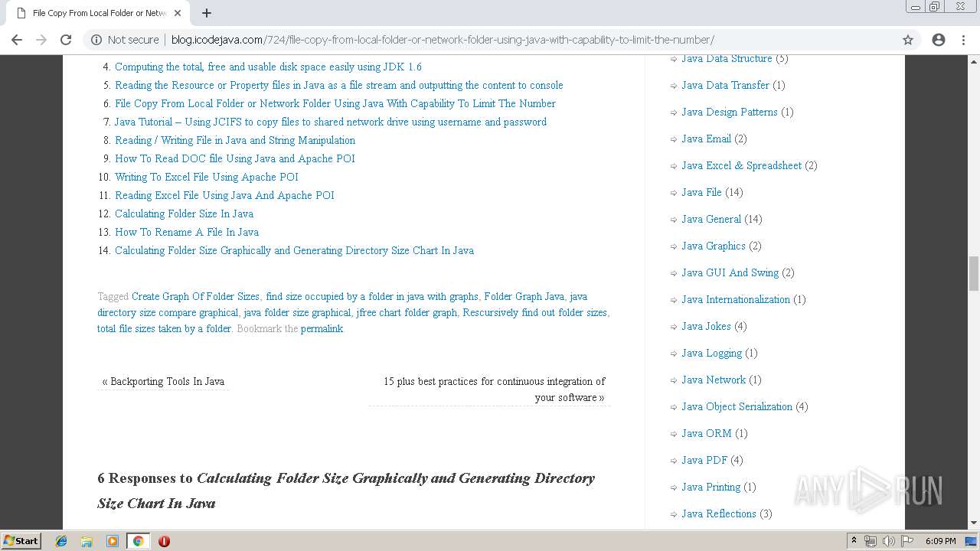This screenshot has height=551, width=980.
Task: Bookmark this page with the star icon
Action: (908, 40)
